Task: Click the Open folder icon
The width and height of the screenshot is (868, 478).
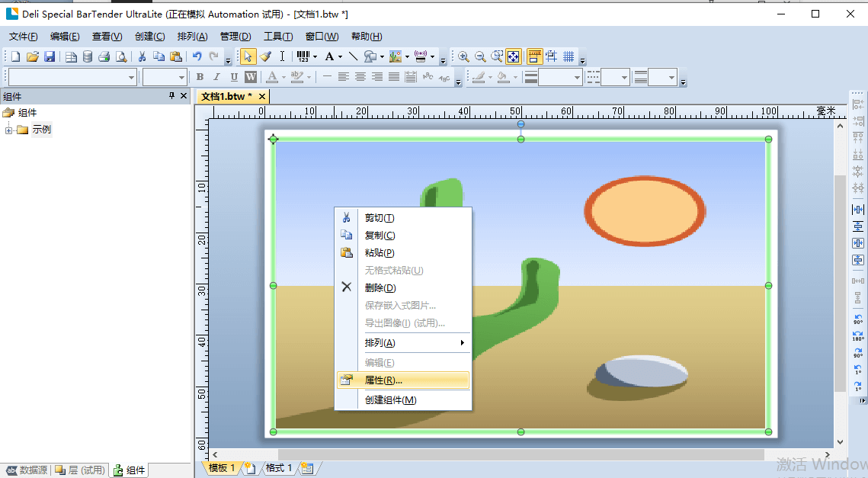Action: tap(33, 56)
